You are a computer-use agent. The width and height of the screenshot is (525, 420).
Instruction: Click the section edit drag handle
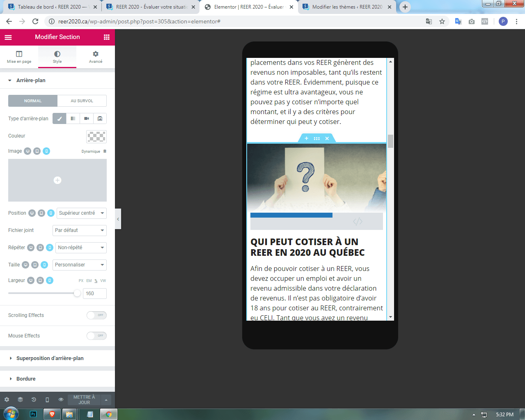click(x=316, y=138)
